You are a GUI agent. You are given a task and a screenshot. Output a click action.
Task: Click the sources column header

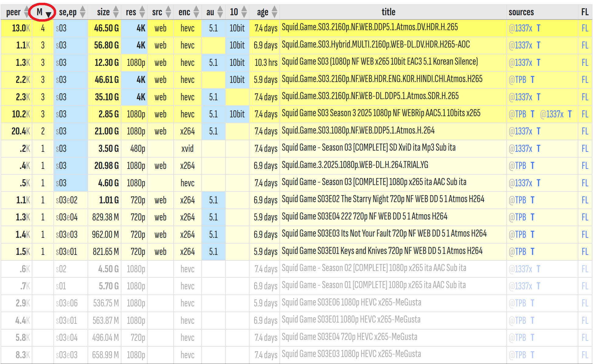[x=521, y=12]
